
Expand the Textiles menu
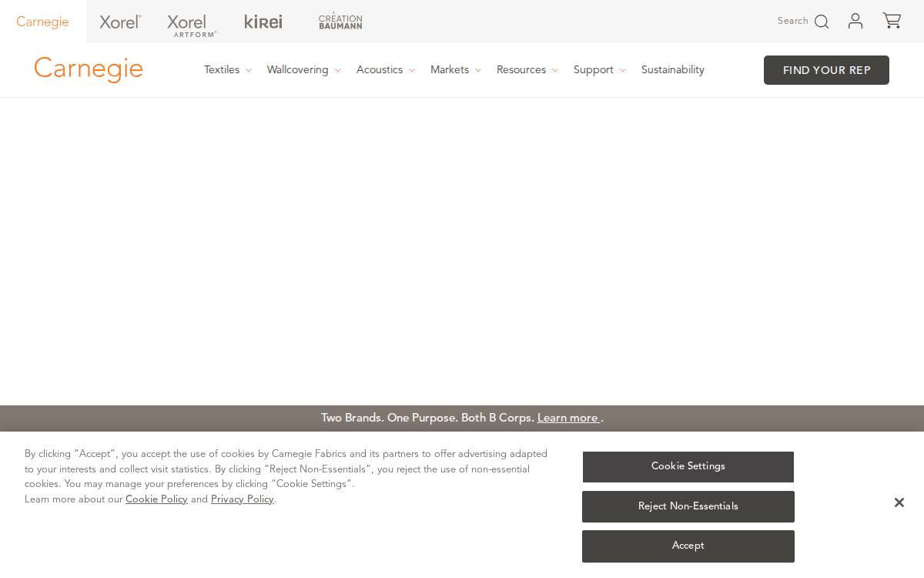(227, 70)
